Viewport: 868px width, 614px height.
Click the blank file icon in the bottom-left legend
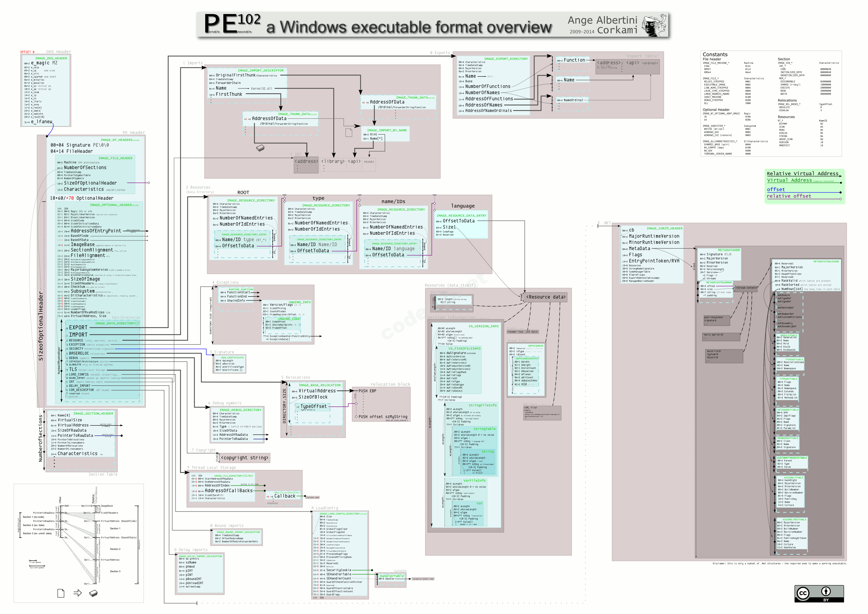point(60,593)
